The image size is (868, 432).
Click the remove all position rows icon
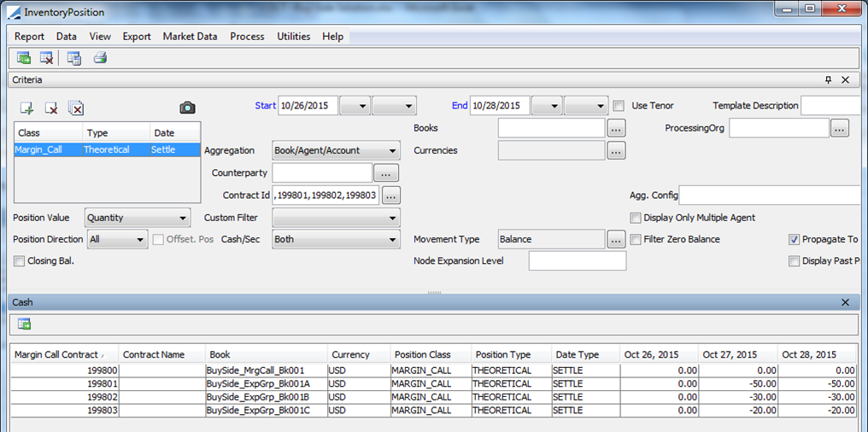(x=76, y=108)
